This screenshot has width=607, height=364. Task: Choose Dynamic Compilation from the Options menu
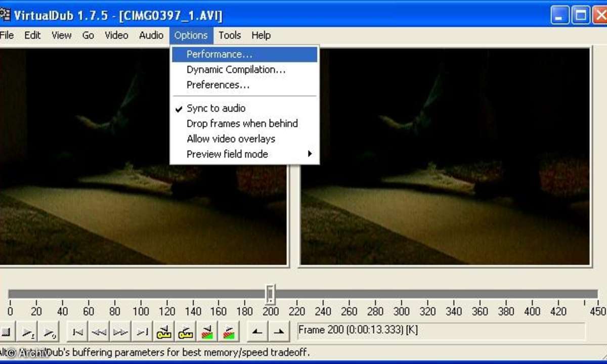(245, 69)
